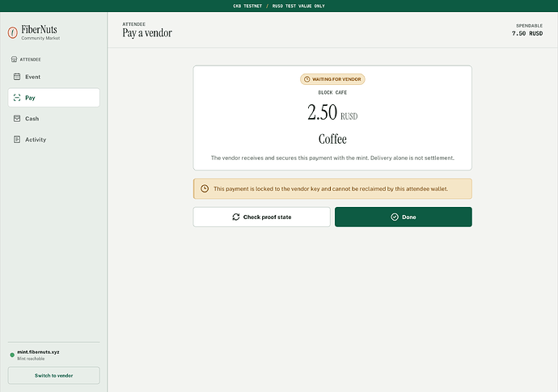Click the green mint status dot
This screenshot has height=392, width=558.
[x=12, y=355]
